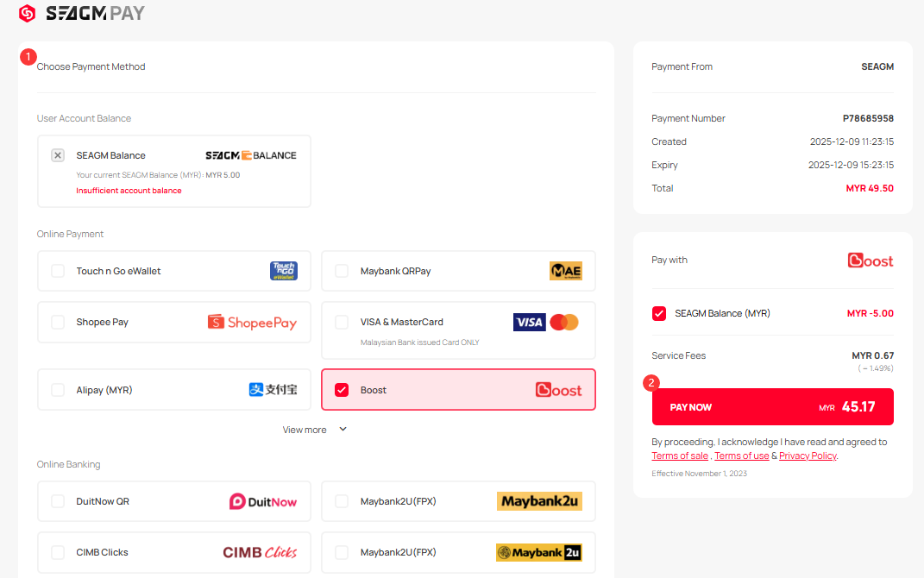This screenshot has width=924, height=578.
Task: Click the DuitNow logo
Action: coord(262,501)
